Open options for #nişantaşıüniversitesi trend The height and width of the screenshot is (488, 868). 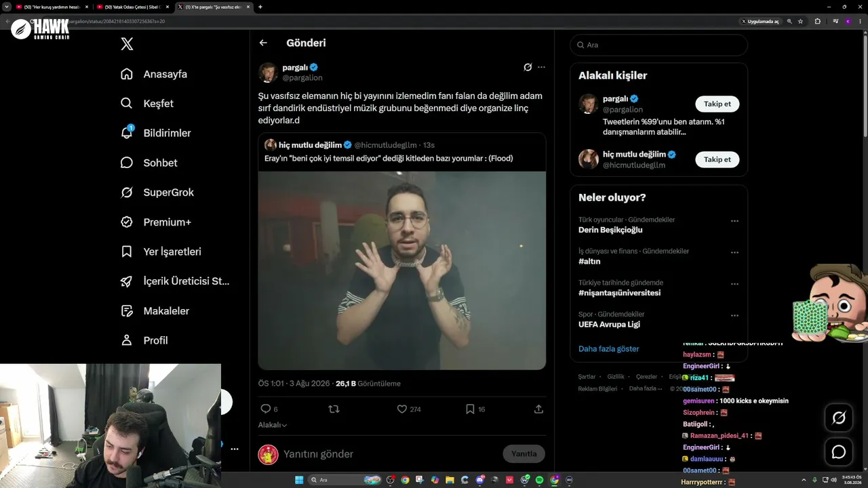tap(734, 284)
